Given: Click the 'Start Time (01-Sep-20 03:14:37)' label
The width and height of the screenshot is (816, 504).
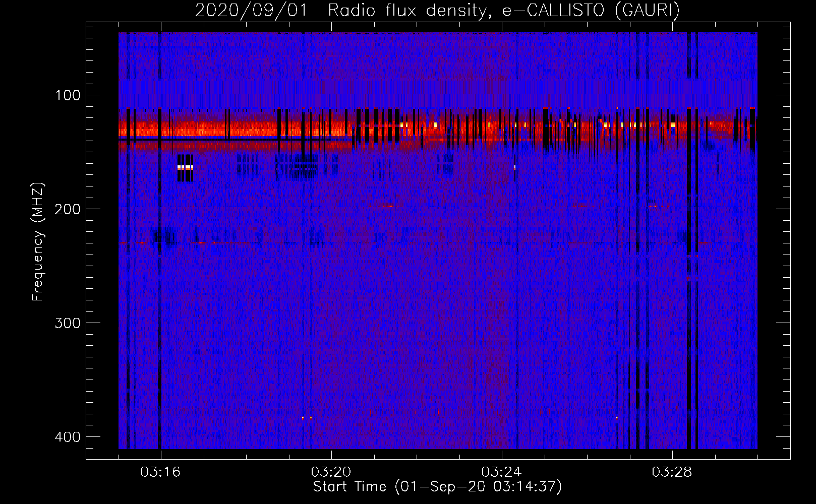Looking at the screenshot, I should pyautogui.click(x=437, y=487).
